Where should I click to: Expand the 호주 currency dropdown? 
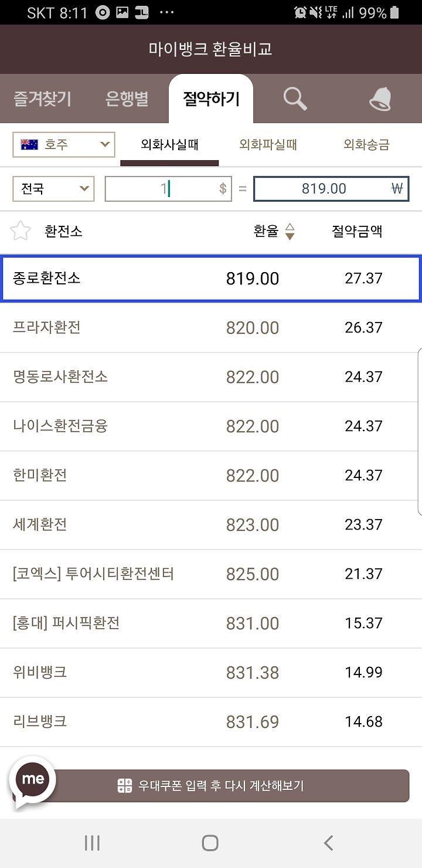pyautogui.click(x=64, y=144)
